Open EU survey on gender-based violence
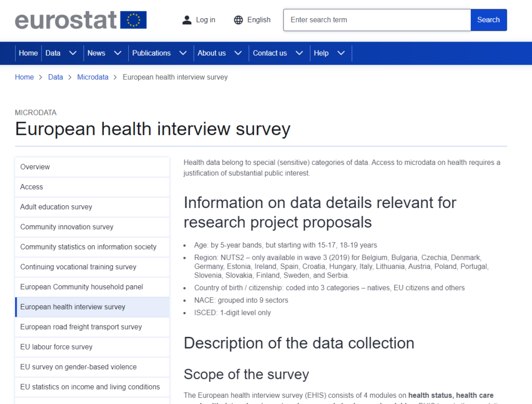Screen dimensions: 532x404 tap(92, 367)
